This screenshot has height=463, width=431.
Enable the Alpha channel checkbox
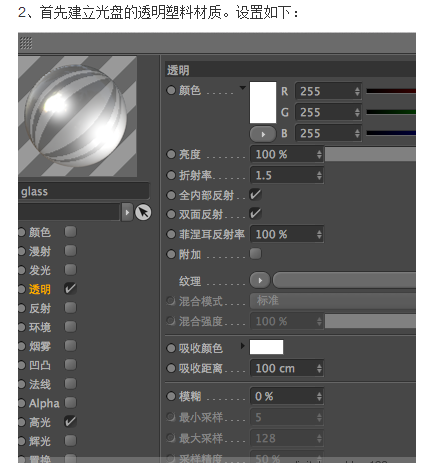tap(70, 403)
